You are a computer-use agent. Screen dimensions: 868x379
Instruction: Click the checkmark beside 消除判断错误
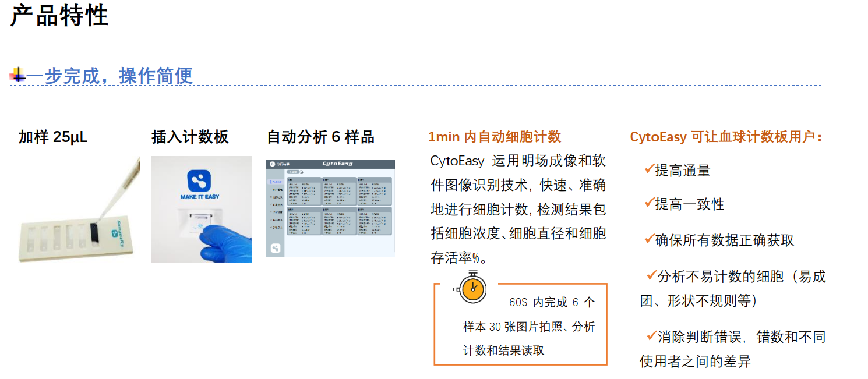point(651,336)
